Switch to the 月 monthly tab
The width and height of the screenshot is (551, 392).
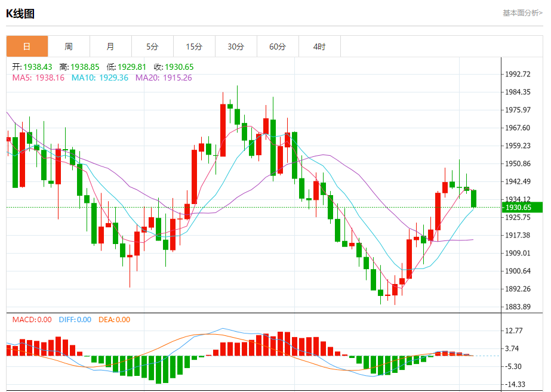[x=110, y=47]
